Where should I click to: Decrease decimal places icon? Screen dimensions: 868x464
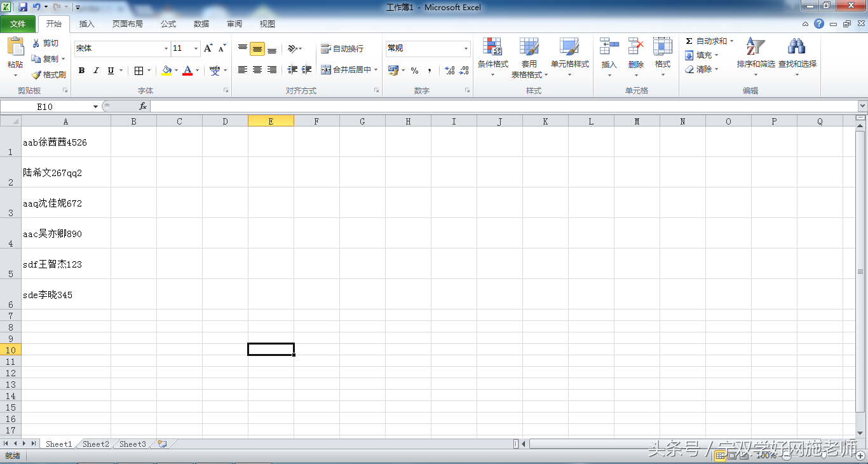[465, 71]
